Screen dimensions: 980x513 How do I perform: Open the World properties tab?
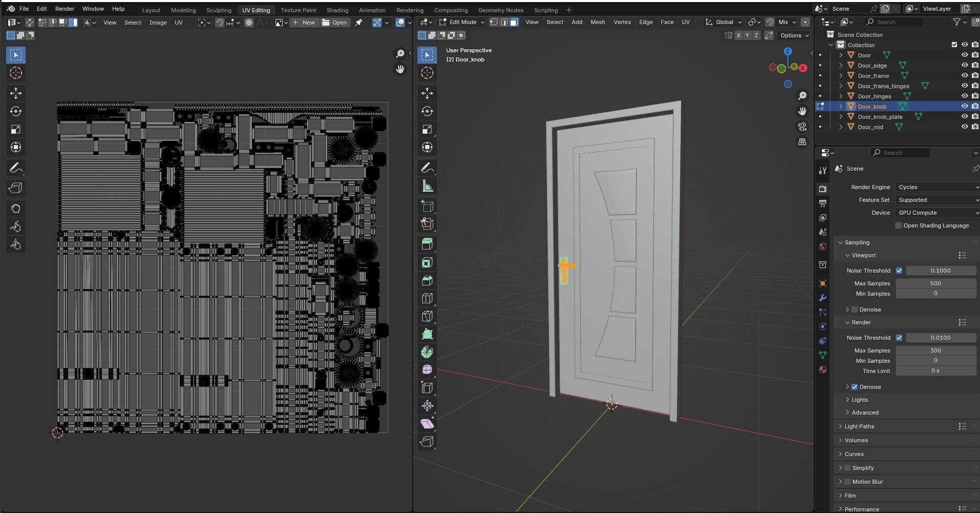coord(823,247)
